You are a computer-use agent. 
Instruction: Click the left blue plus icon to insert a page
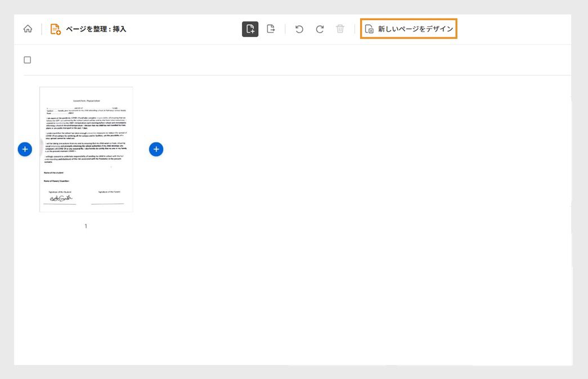click(x=24, y=148)
